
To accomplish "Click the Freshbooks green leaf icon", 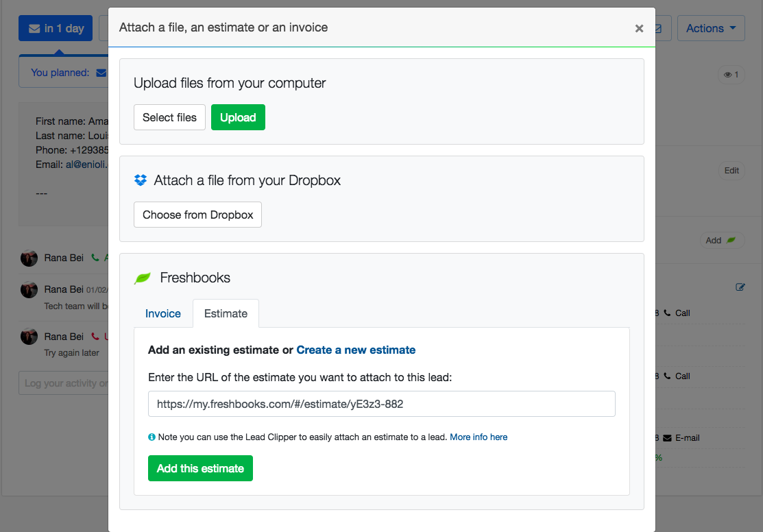I will (143, 278).
